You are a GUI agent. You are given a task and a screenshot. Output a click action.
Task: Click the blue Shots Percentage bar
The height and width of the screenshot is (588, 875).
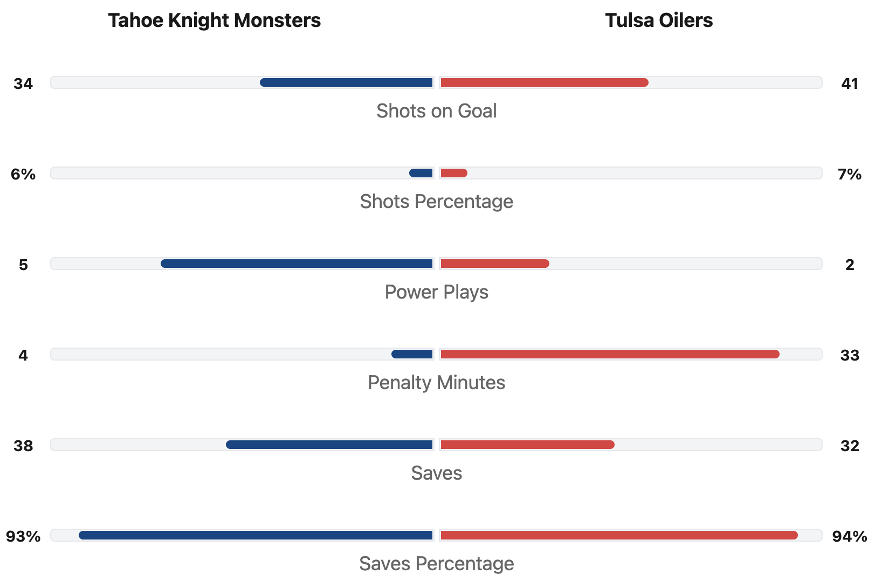421,173
